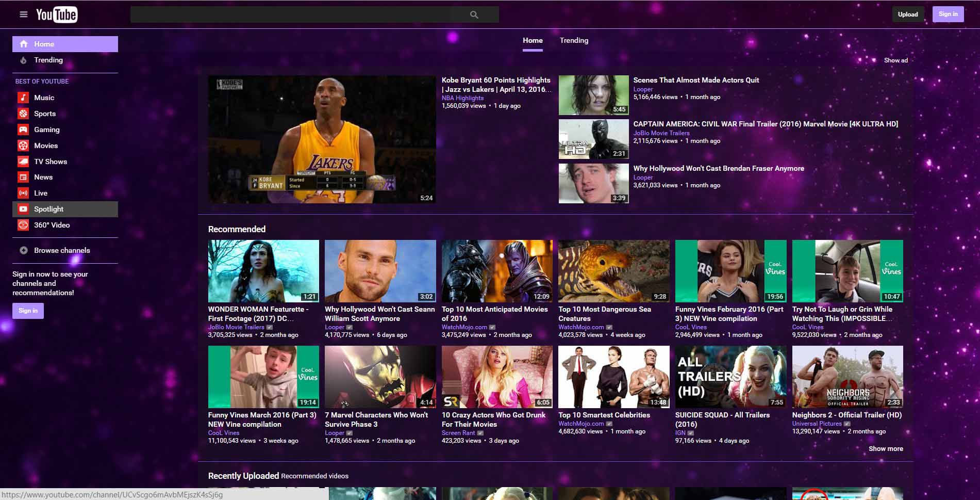Click the Trending flame icon
This screenshot has width=980, height=500.
24,60
